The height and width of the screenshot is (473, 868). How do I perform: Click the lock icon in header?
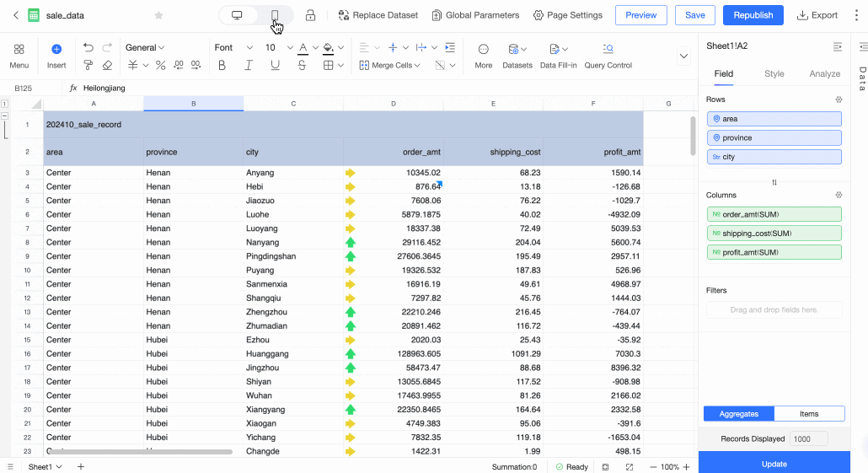click(310, 15)
